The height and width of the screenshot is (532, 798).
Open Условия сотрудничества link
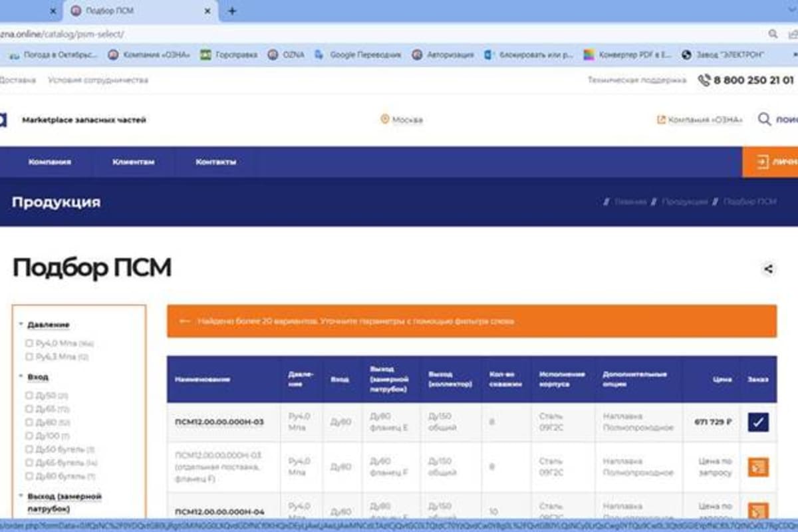98,80
